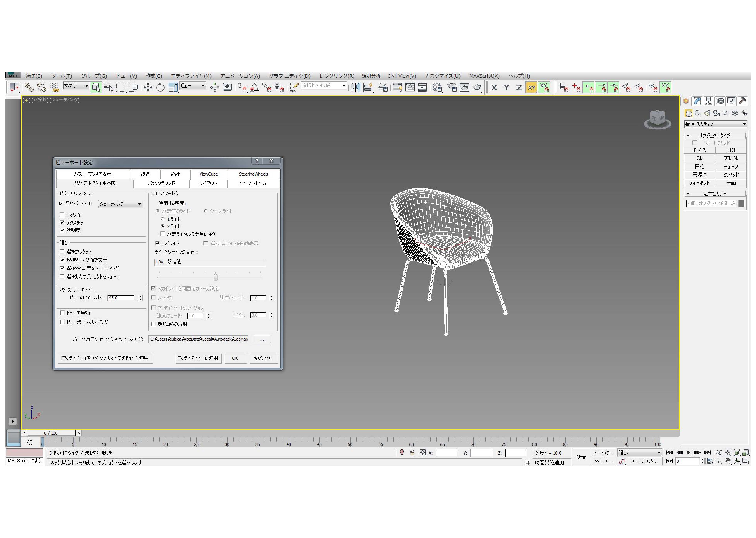Select the 1 ライト radio option

pos(163,219)
